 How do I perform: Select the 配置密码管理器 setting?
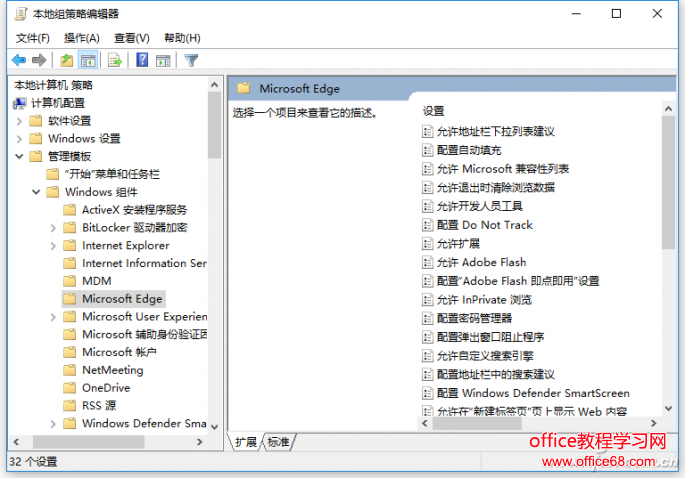click(467, 319)
